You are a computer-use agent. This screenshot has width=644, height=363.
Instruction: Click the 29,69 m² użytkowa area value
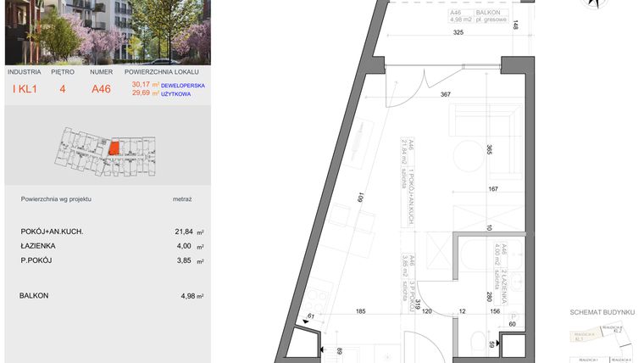[x=161, y=94]
